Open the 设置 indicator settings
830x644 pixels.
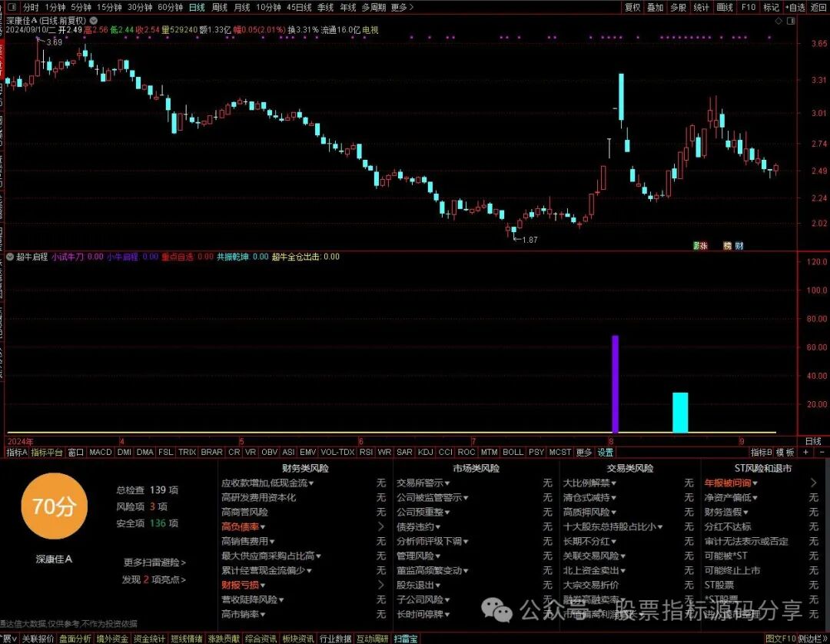(x=605, y=453)
